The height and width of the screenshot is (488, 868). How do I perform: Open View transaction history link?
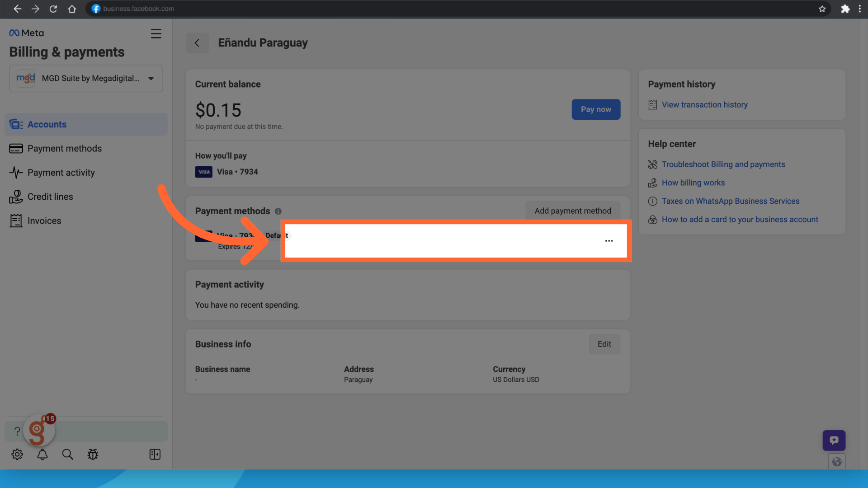tap(704, 105)
